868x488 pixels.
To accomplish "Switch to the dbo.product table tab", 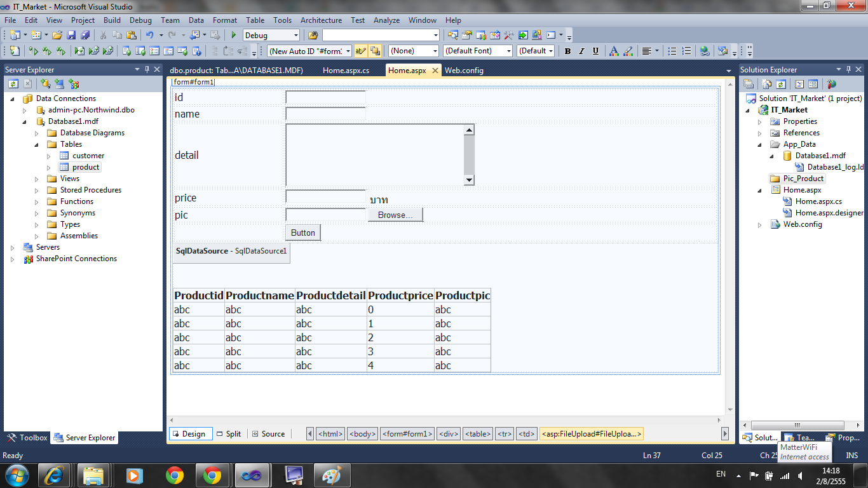I will point(237,71).
